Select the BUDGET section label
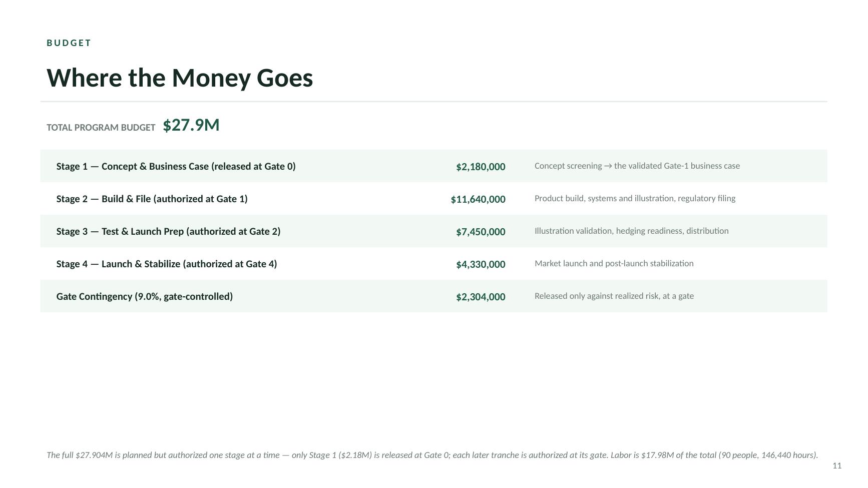 (69, 43)
